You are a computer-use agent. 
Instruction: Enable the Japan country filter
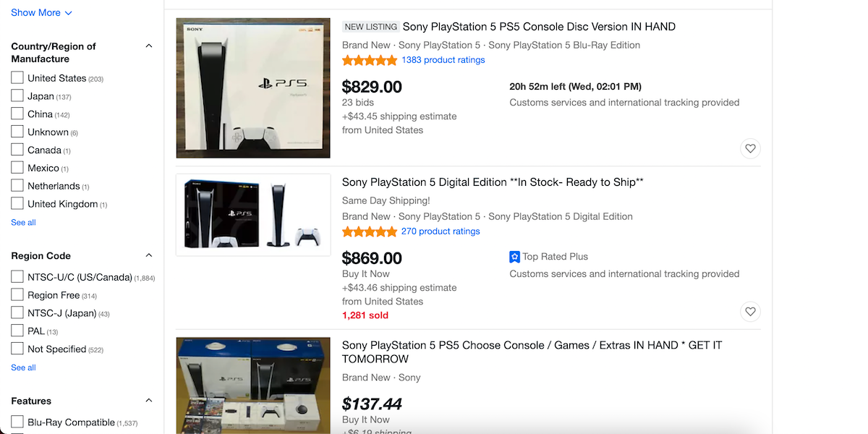[x=17, y=96]
